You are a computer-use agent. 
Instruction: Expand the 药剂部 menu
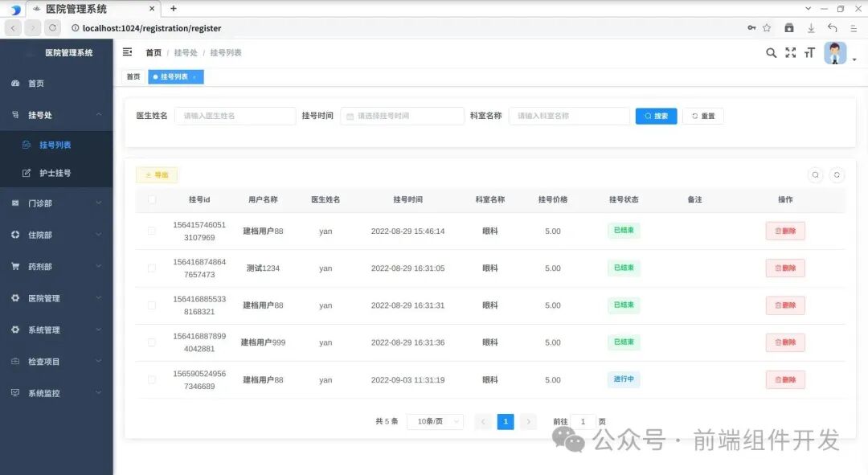99,266
